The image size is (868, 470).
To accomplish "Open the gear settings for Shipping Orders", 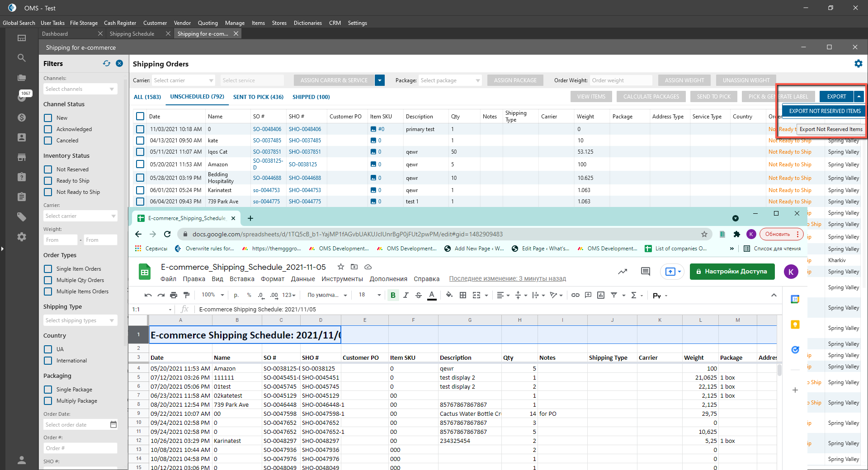I will 858,64.
